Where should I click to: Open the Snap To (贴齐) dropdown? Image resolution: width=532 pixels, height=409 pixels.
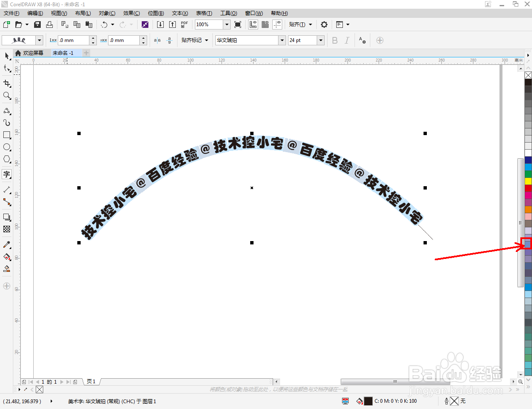pyautogui.click(x=300, y=25)
